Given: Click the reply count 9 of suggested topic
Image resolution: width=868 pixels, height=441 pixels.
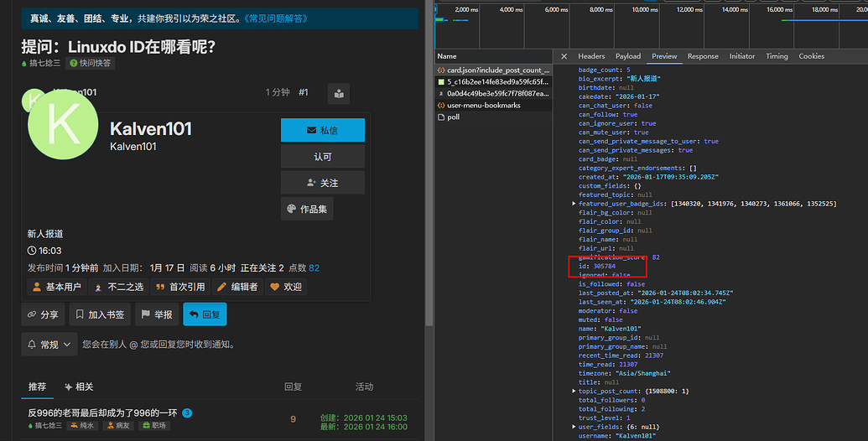Looking at the screenshot, I should coord(293,419).
